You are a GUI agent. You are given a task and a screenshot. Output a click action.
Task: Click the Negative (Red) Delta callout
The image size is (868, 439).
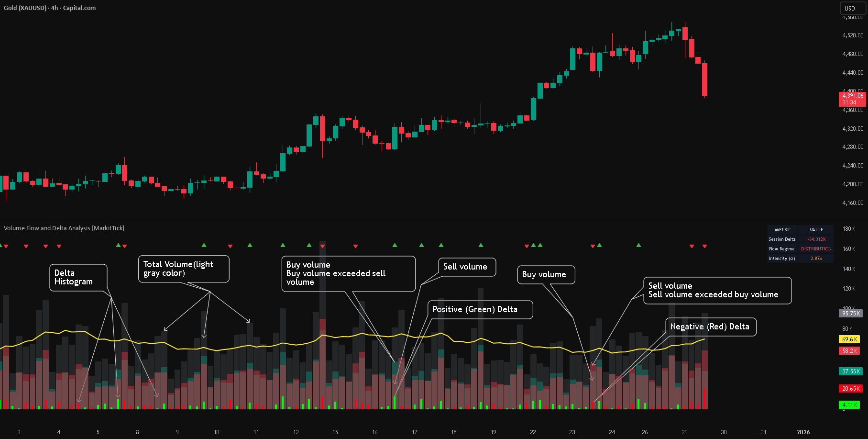point(711,327)
